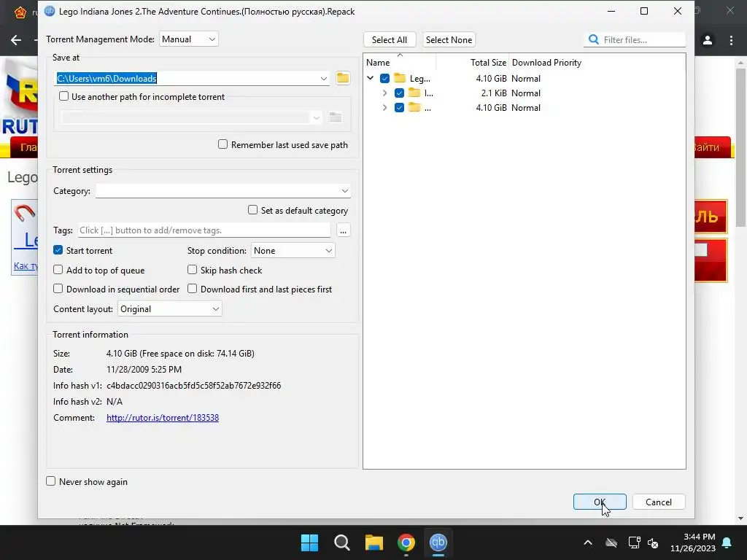The height and width of the screenshot is (560, 747).
Task: Click the Leg... root folder icon
Action: coord(400,78)
